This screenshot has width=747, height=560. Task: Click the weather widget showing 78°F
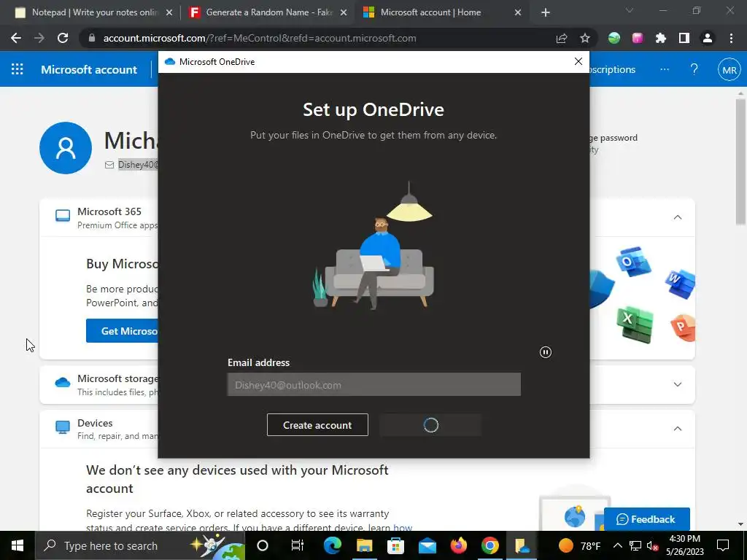coord(578,545)
